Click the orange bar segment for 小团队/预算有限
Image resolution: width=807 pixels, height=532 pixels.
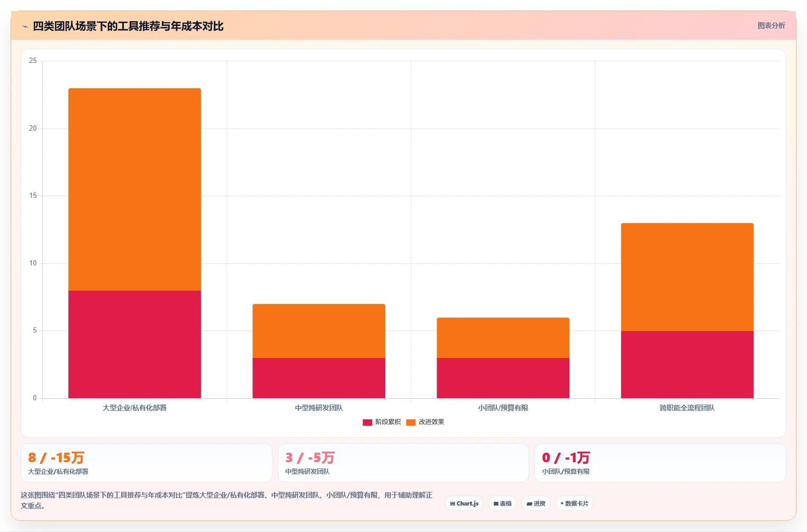[x=503, y=338]
